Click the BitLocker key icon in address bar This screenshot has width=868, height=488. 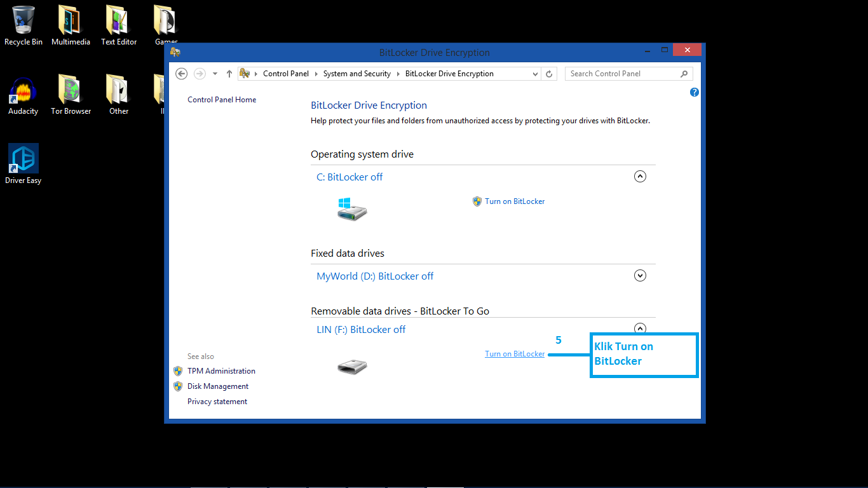pyautogui.click(x=245, y=74)
